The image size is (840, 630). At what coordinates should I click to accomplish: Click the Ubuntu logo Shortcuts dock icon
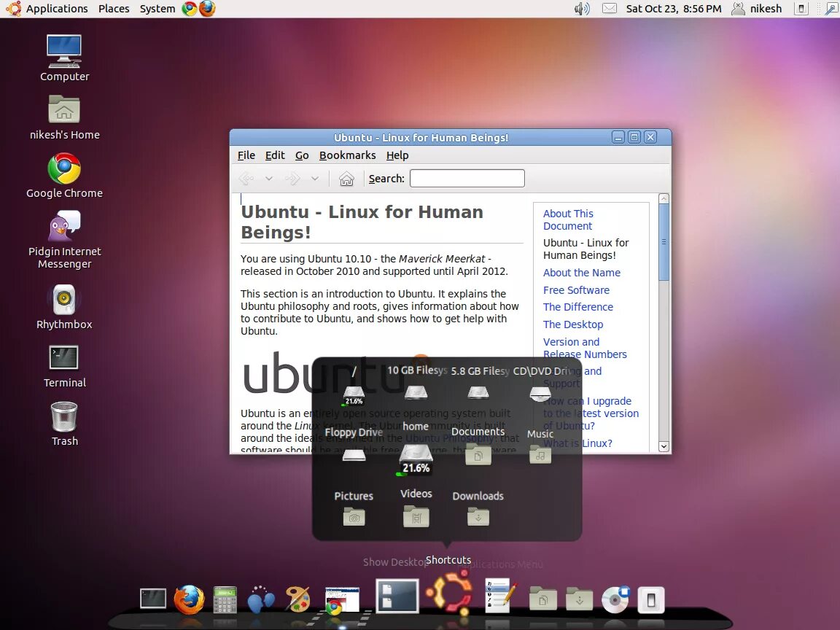click(x=449, y=592)
